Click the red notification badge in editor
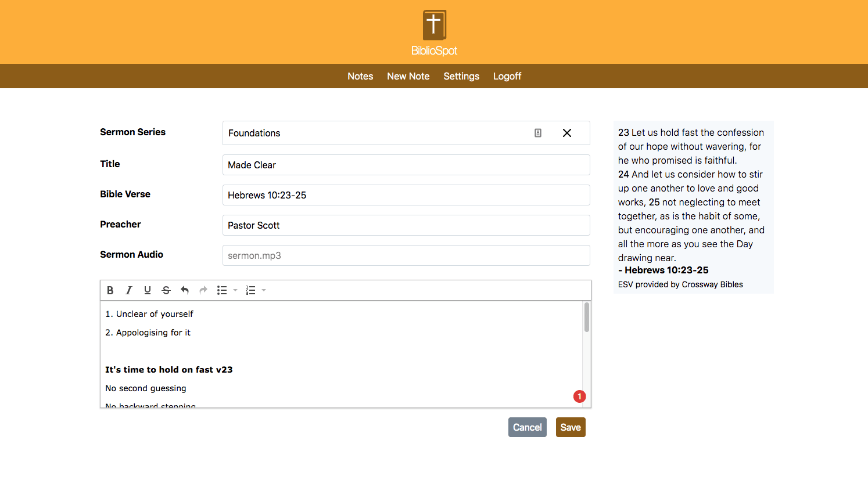868x498 pixels. click(579, 396)
